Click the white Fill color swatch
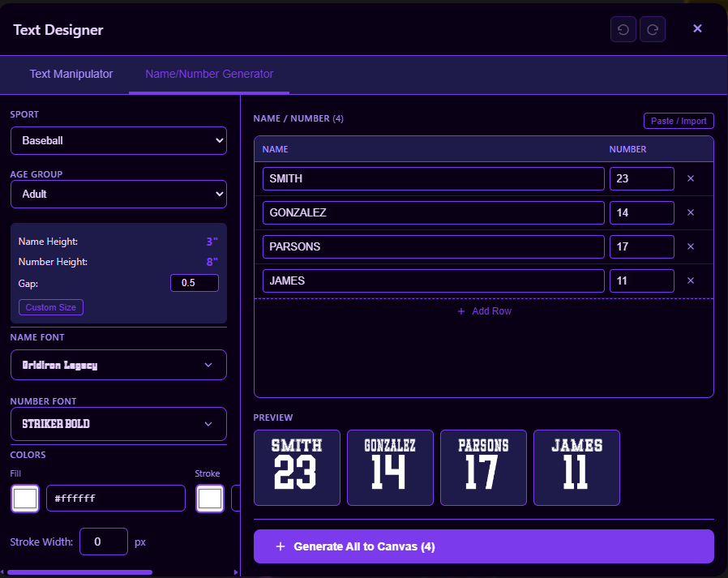This screenshot has width=728, height=578. click(x=24, y=499)
